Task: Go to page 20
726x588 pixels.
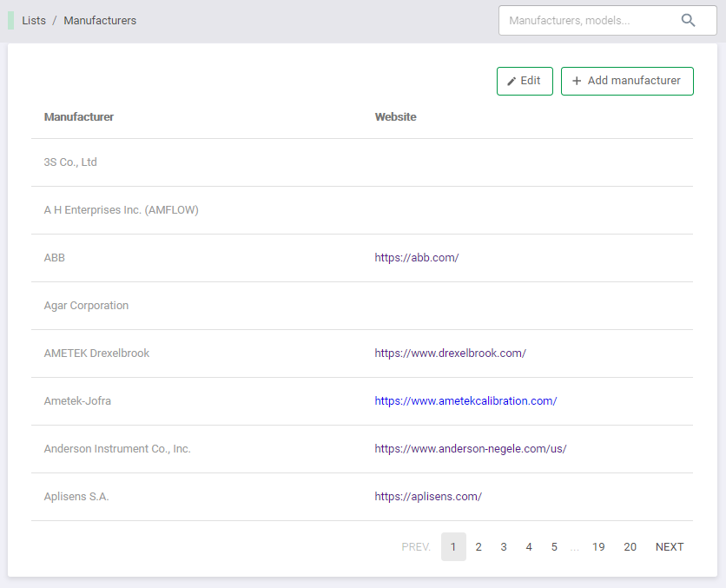Action: (x=630, y=547)
